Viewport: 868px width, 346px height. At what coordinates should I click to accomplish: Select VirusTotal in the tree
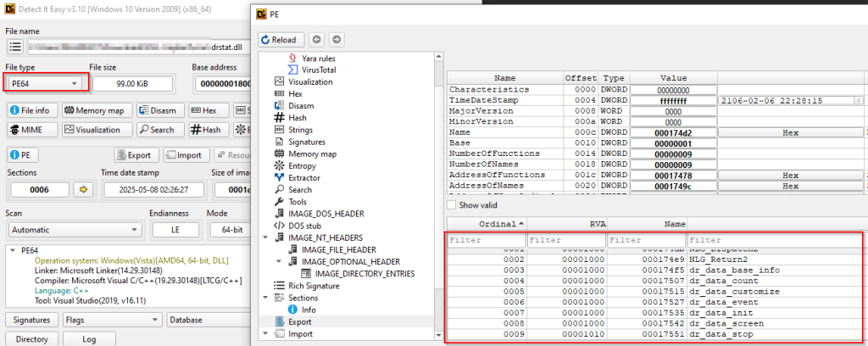[x=320, y=70]
